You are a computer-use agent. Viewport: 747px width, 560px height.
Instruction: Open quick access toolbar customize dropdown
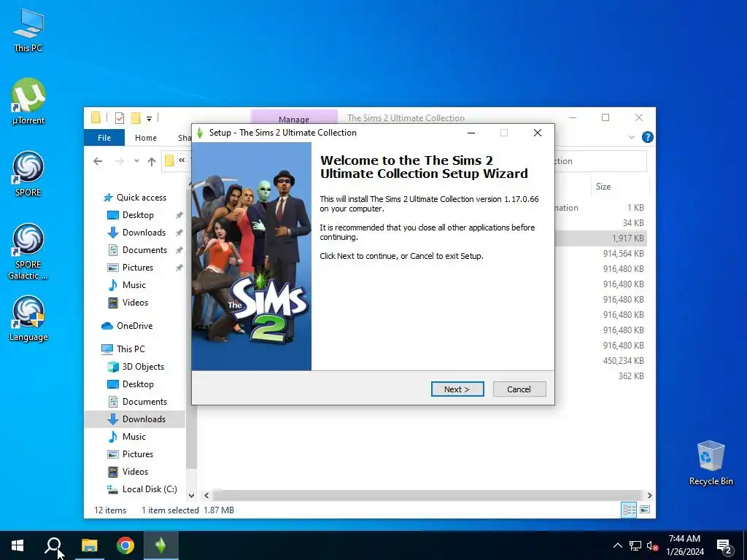point(149,118)
